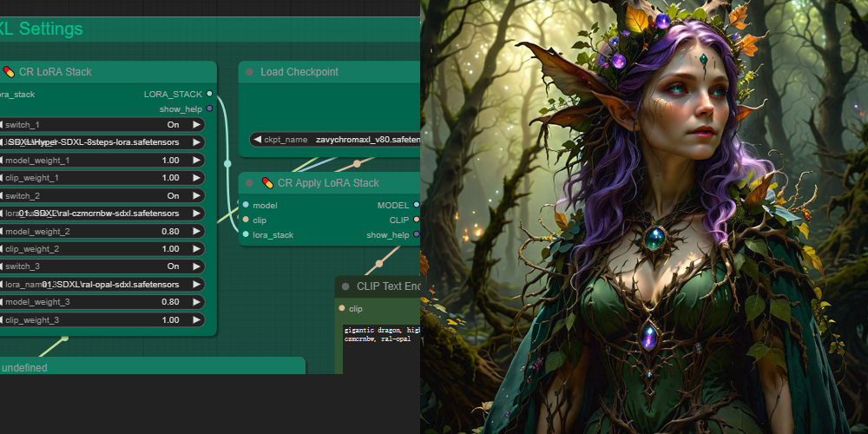Click the MODEL output label
The height and width of the screenshot is (434, 868).
[393, 205]
